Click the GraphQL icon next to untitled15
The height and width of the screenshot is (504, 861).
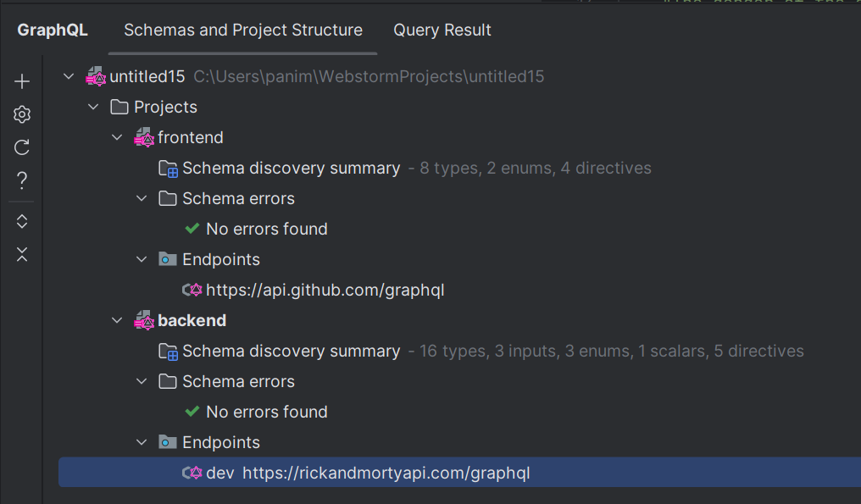click(x=96, y=76)
